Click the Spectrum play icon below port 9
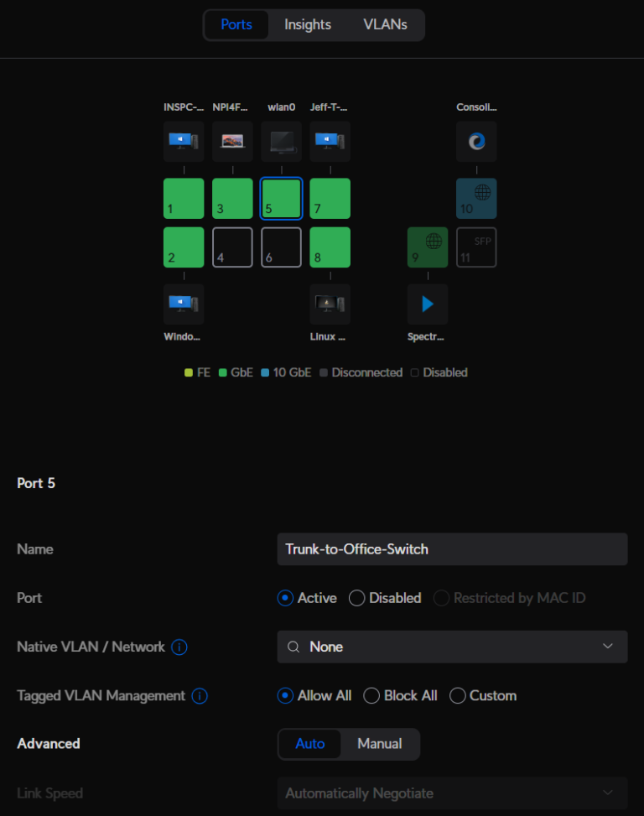Viewport: 644px width, 816px height. (428, 304)
